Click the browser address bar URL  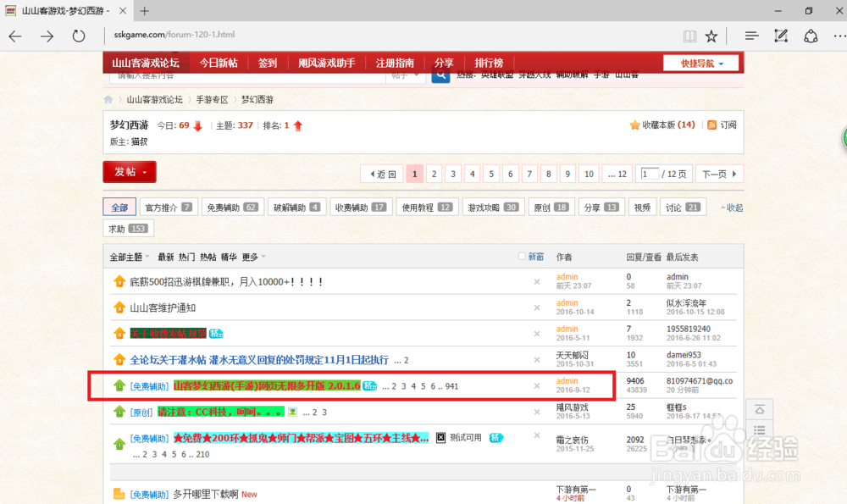174,35
